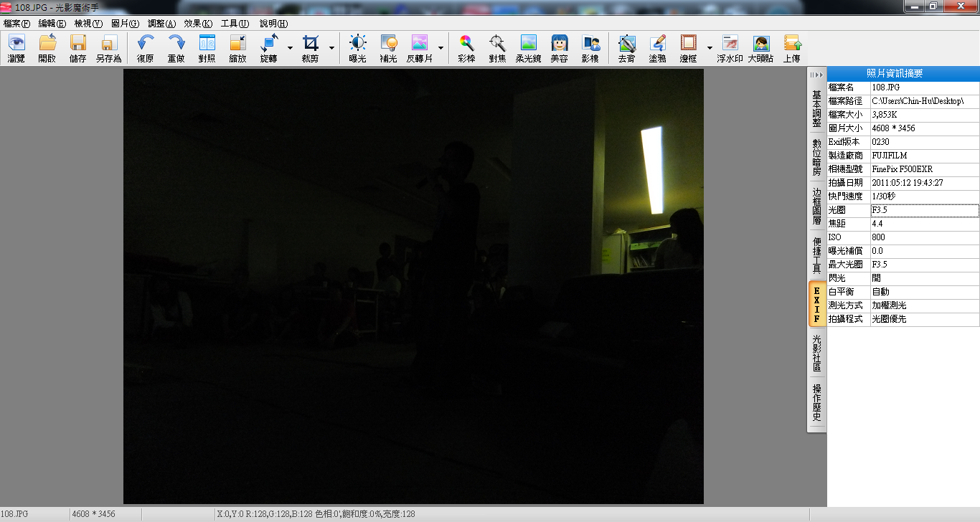Open the 調整 menu
Screen dimensions: 980x522
[161, 24]
